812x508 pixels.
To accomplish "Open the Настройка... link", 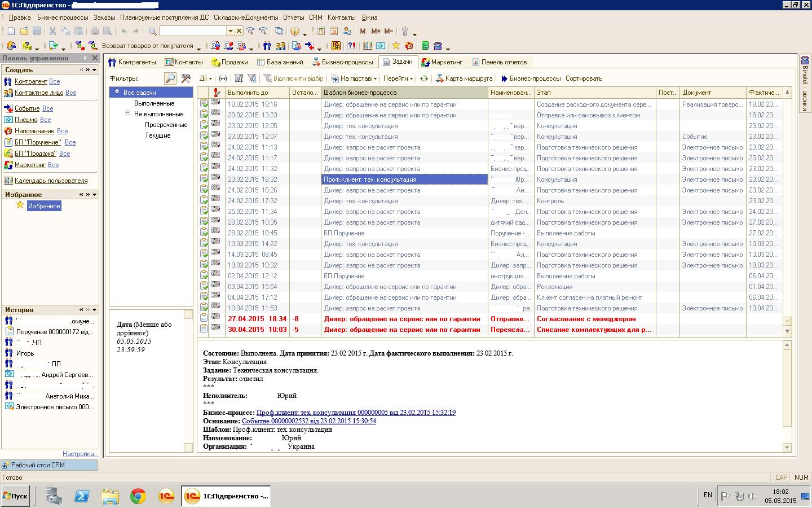I will 80,454.
